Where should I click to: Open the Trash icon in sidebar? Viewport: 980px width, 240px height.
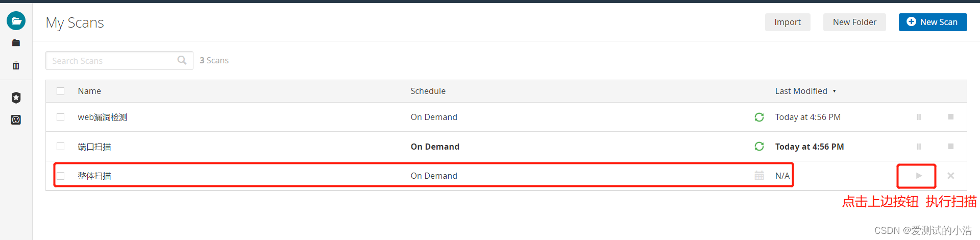point(16,65)
